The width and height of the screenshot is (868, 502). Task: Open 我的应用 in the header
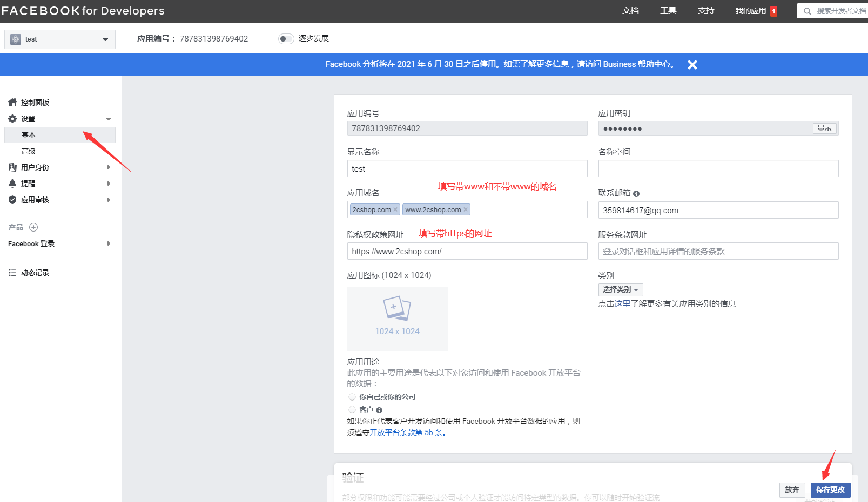[751, 11]
